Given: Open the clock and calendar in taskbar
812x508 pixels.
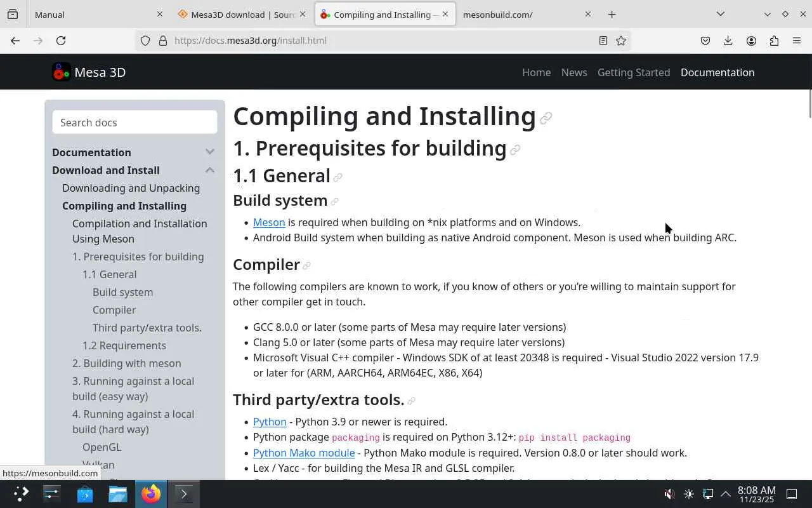Looking at the screenshot, I should 756,494.
